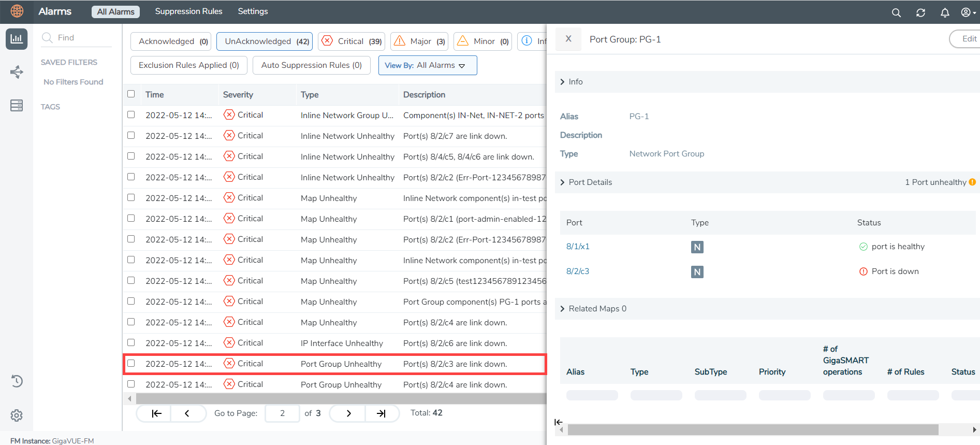Switch to the Suppression Rules tab
Screen dimensions: 980x445
click(188, 11)
